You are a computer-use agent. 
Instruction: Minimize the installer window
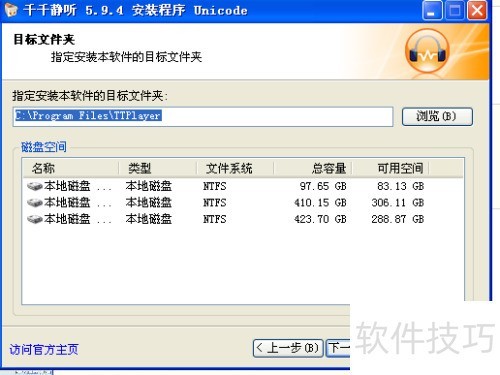[432, 11]
